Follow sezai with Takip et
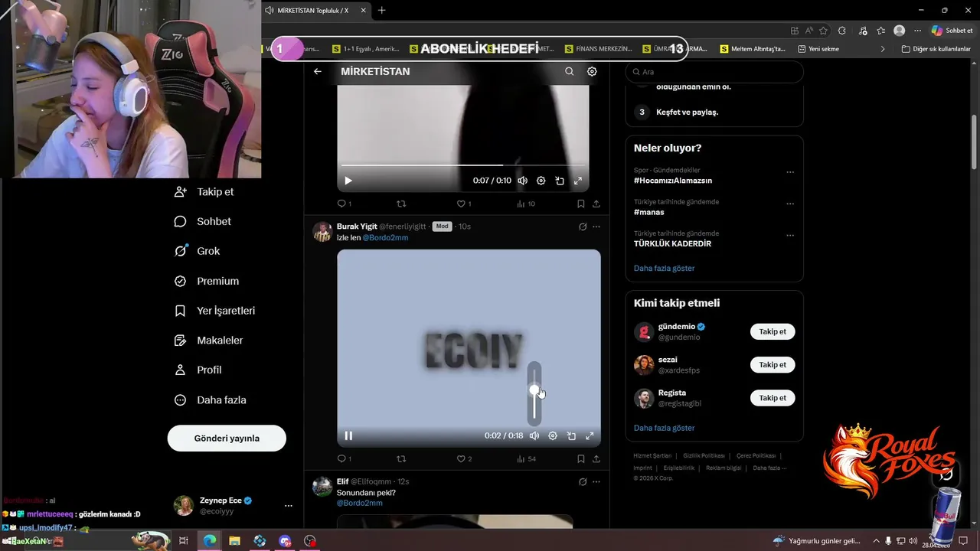Viewport: 980px width, 551px height. click(773, 364)
